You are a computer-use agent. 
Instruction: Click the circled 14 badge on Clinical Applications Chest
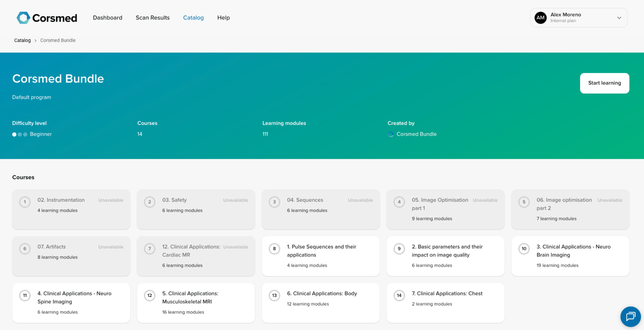tap(399, 295)
